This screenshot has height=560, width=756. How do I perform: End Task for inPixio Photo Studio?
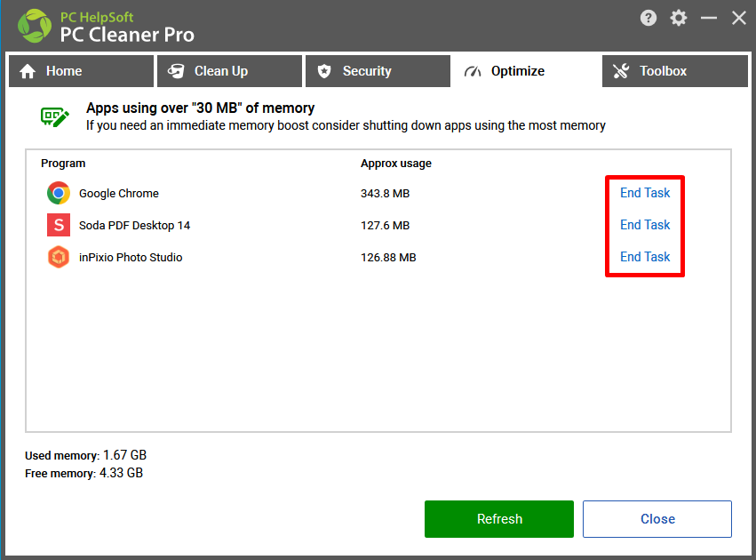[x=645, y=257]
